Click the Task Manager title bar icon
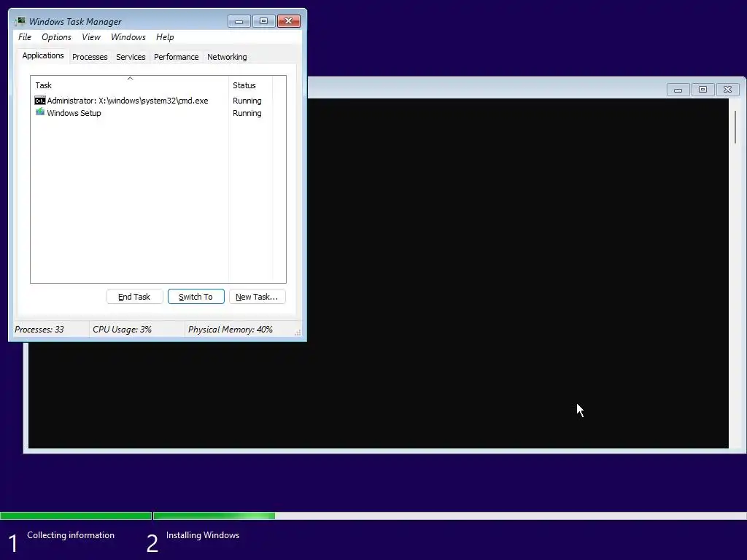 tap(20, 21)
